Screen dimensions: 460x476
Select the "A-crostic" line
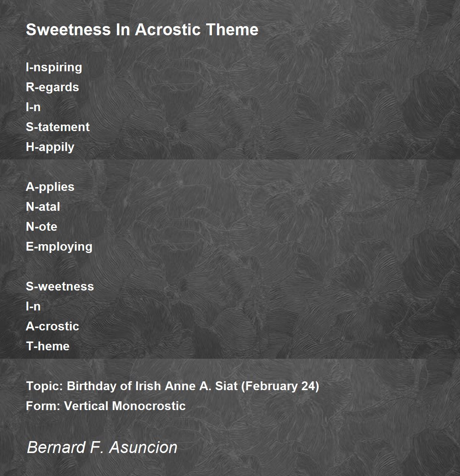point(53,326)
